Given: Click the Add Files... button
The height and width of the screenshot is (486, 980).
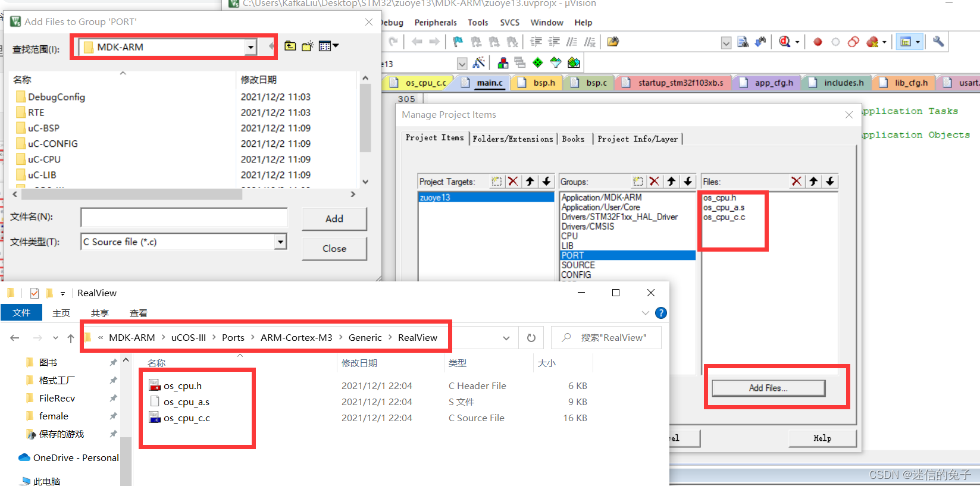Looking at the screenshot, I should coord(768,388).
